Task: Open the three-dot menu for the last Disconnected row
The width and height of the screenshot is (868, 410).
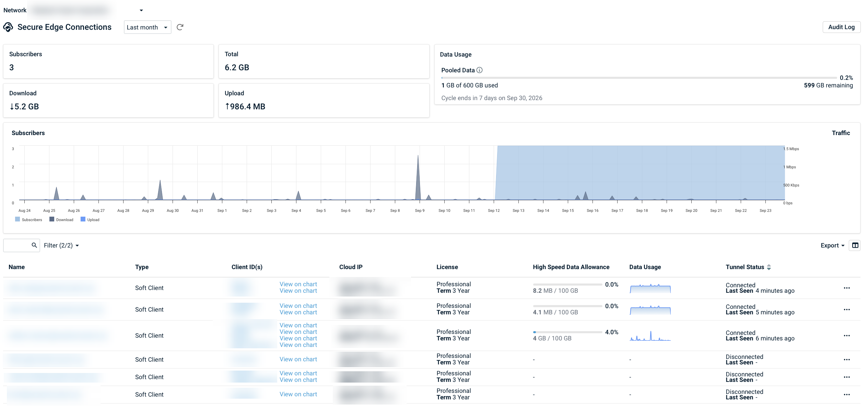Action: [x=847, y=395]
